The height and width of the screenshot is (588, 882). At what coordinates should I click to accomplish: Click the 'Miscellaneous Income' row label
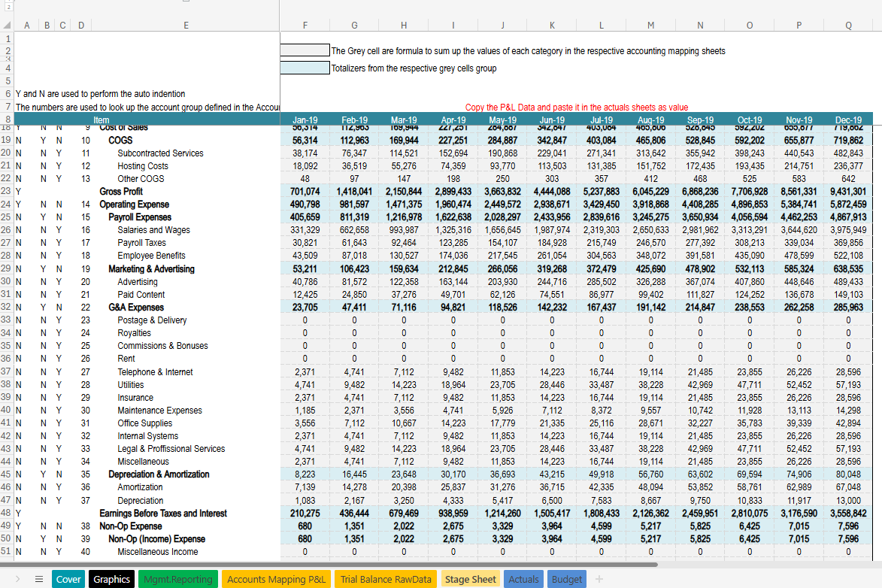[157, 552]
